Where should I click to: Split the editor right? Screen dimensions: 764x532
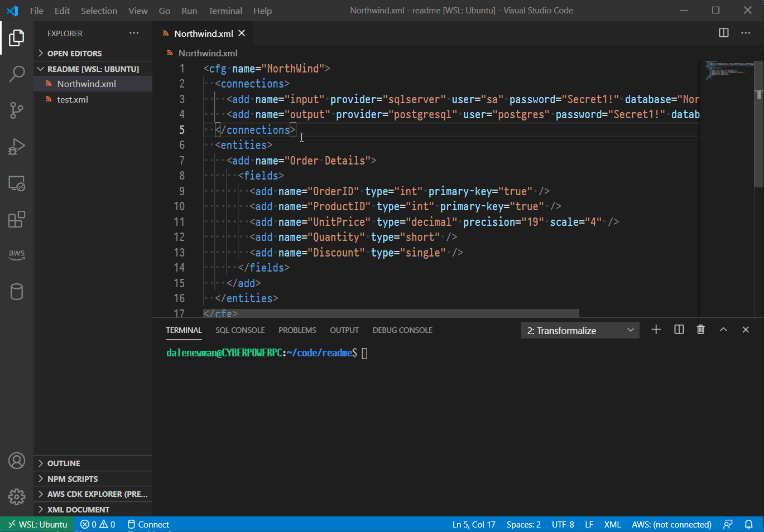724,33
